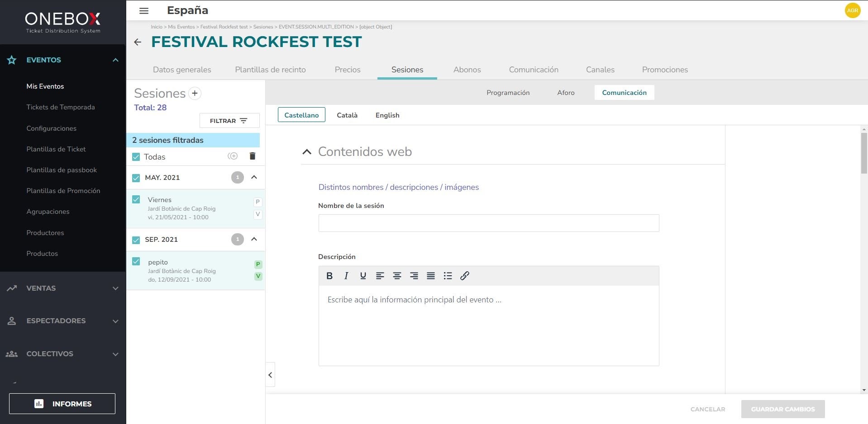The width and height of the screenshot is (868, 424).
Task: Click the clone sessions circled-plus icon
Action: point(233,156)
